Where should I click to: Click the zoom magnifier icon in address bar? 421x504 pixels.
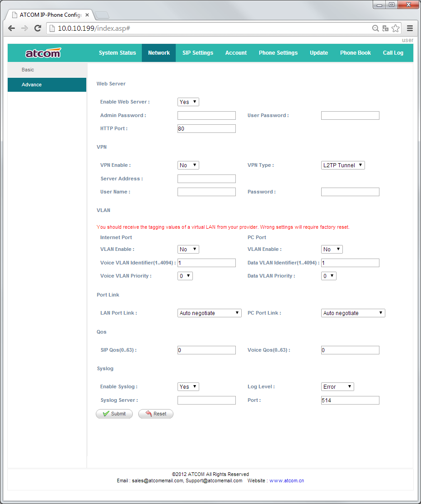pos(375,28)
